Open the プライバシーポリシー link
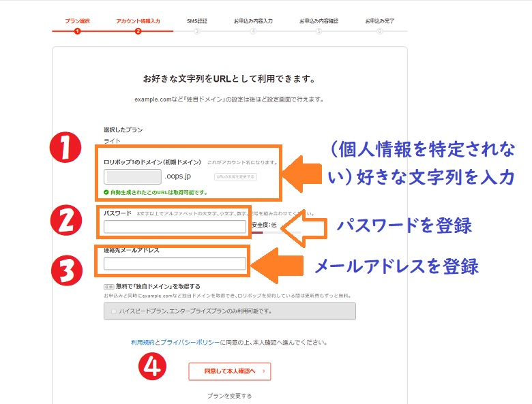The height and width of the screenshot is (404, 532). click(190, 342)
